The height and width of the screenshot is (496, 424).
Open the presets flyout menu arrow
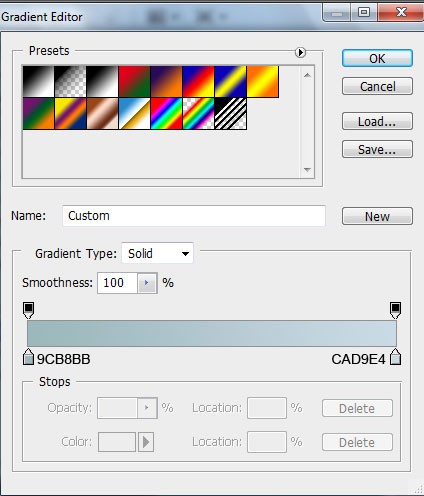tap(300, 52)
